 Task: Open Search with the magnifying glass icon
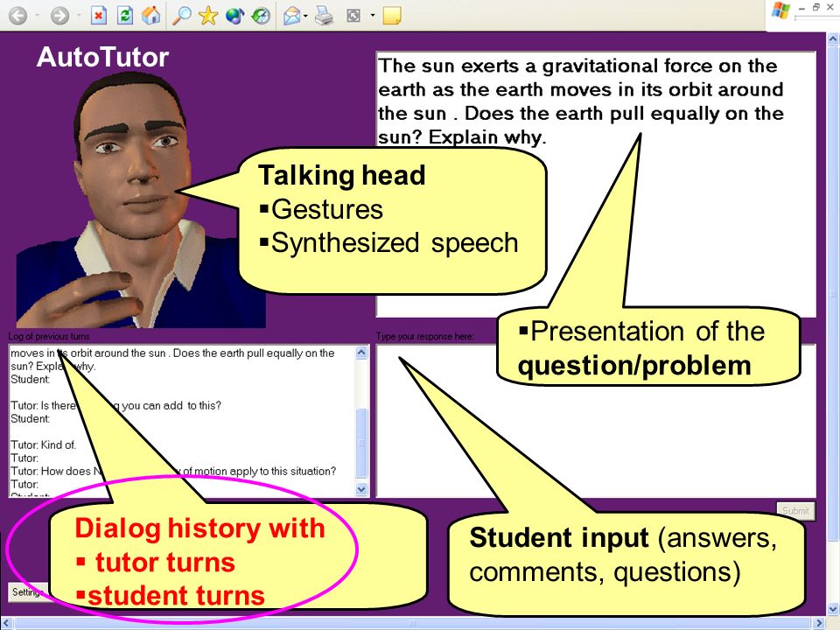(x=182, y=16)
